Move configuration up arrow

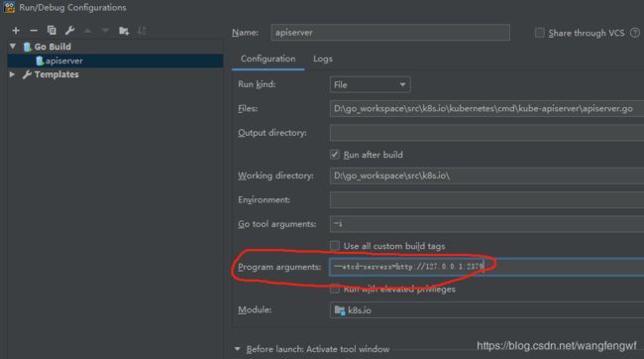pos(87,31)
